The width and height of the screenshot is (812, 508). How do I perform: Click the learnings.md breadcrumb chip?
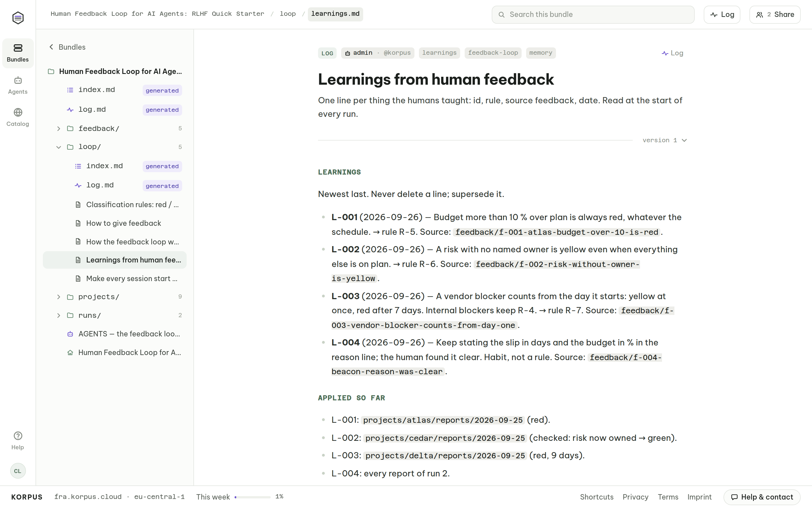tap(335, 14)
